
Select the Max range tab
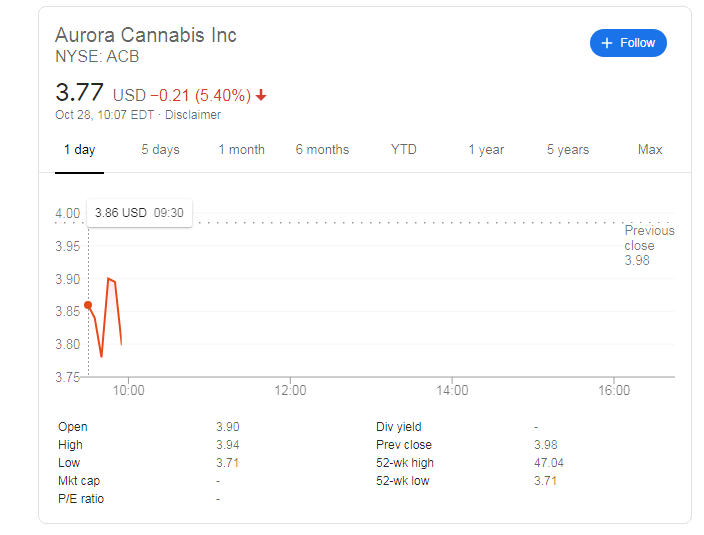pyautogui.click(x=650, y=149)
